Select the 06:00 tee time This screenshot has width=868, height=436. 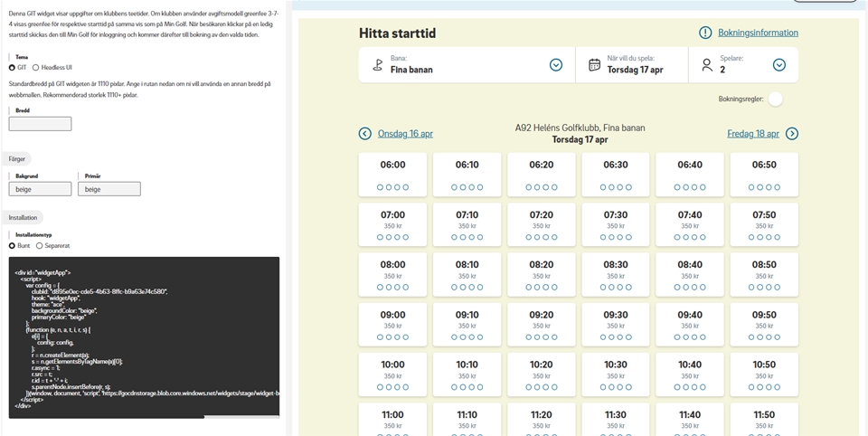click(x=392, y=175)
